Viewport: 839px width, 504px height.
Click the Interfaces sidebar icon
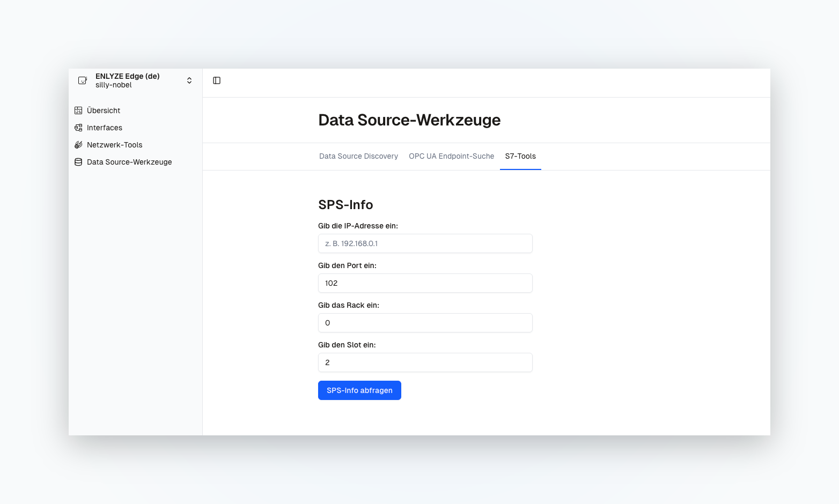(x=78, y=128)
